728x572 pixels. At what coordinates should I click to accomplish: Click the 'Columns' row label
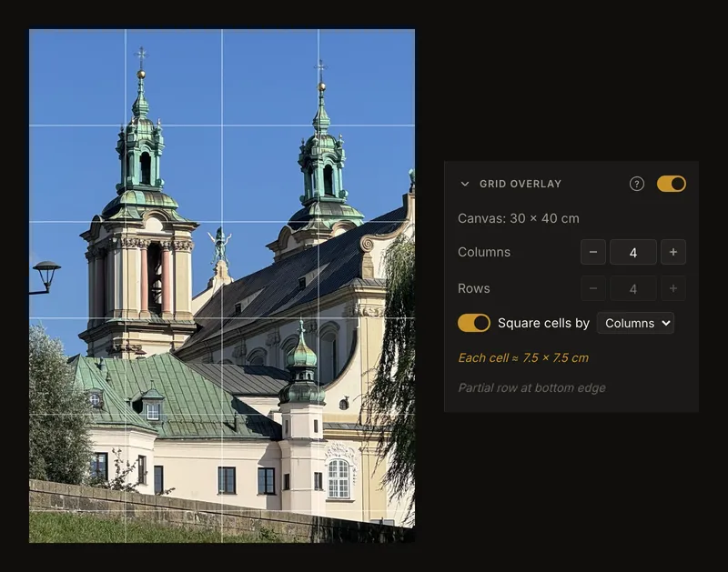(x=484, y=252)
